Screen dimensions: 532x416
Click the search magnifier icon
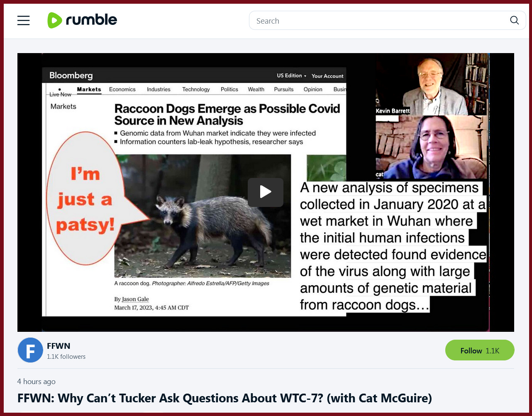[x=515, y=20]
